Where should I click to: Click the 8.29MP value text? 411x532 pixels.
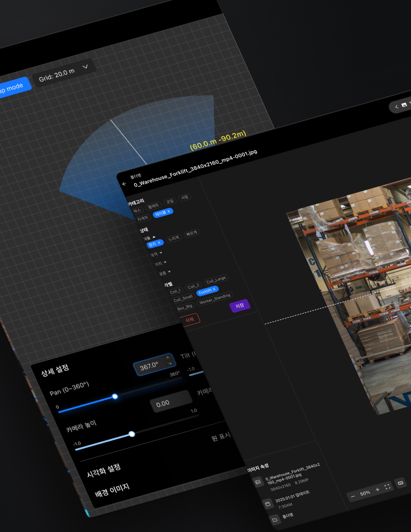(x=301, y=482)
